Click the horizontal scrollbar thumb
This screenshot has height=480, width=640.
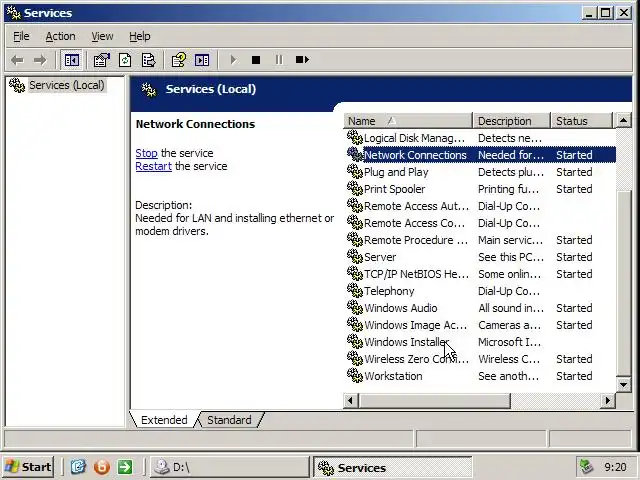[434, 401]
